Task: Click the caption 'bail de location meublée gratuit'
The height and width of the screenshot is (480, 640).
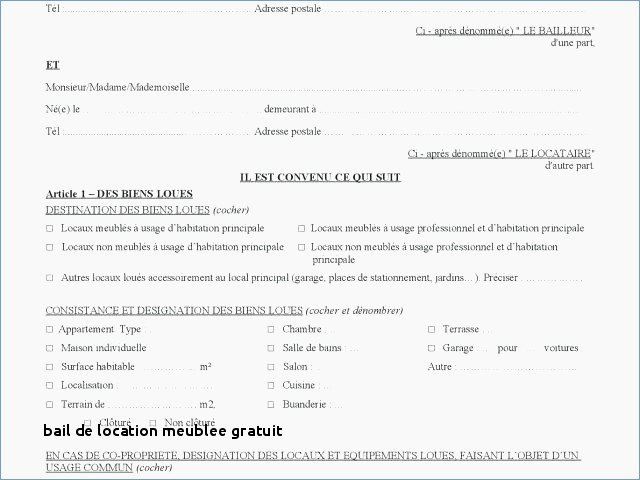Action: [x=162, y=431]
